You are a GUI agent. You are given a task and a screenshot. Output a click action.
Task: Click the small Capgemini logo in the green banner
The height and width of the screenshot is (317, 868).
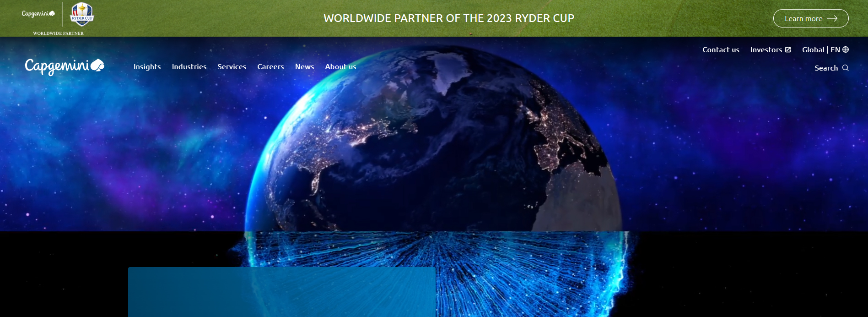coord(38,14)
